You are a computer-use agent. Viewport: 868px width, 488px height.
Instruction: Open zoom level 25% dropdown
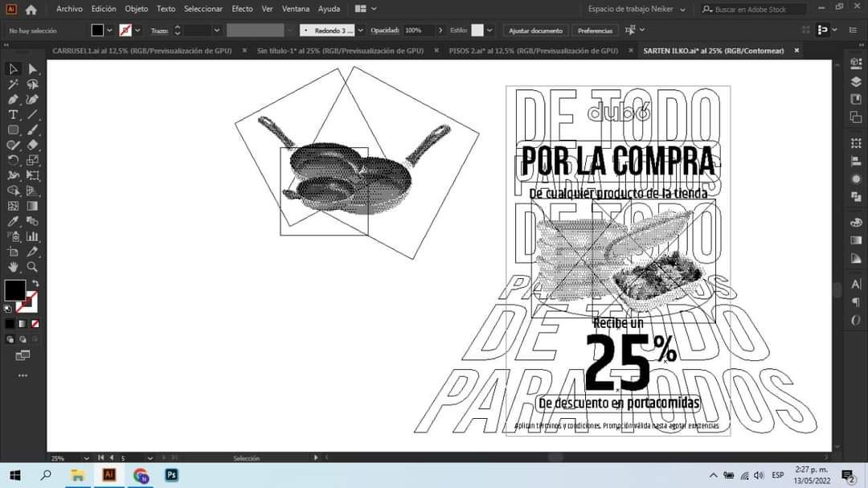86,458
